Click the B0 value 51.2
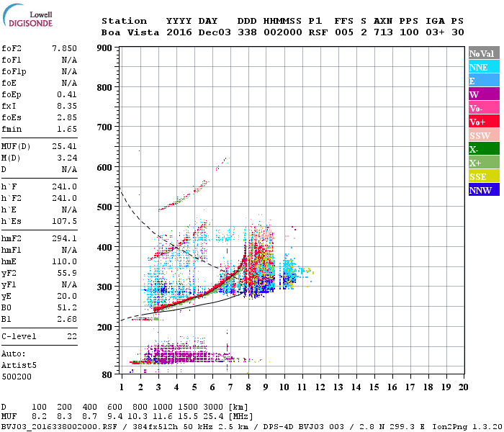Image resolution: width=504 pixels, height=432 pixels. pyautogui.click(x=67, y=307)
